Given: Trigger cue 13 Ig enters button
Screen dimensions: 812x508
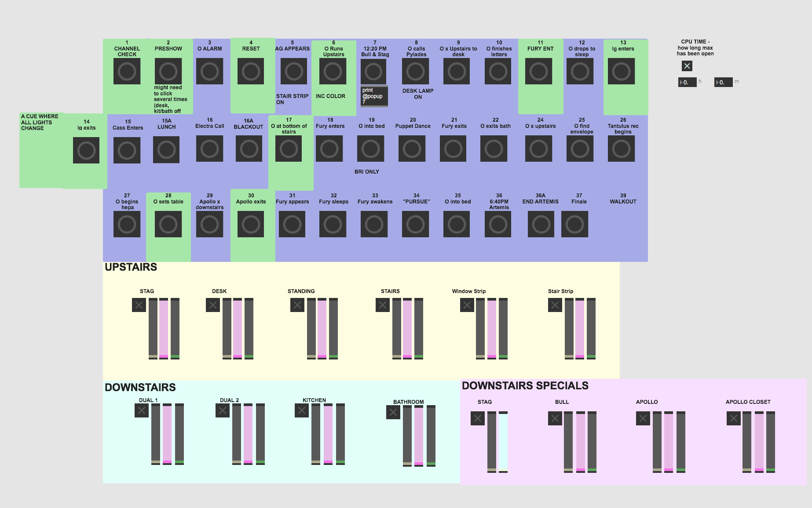Looking at the screenshot, I should (x=621, y=71).
